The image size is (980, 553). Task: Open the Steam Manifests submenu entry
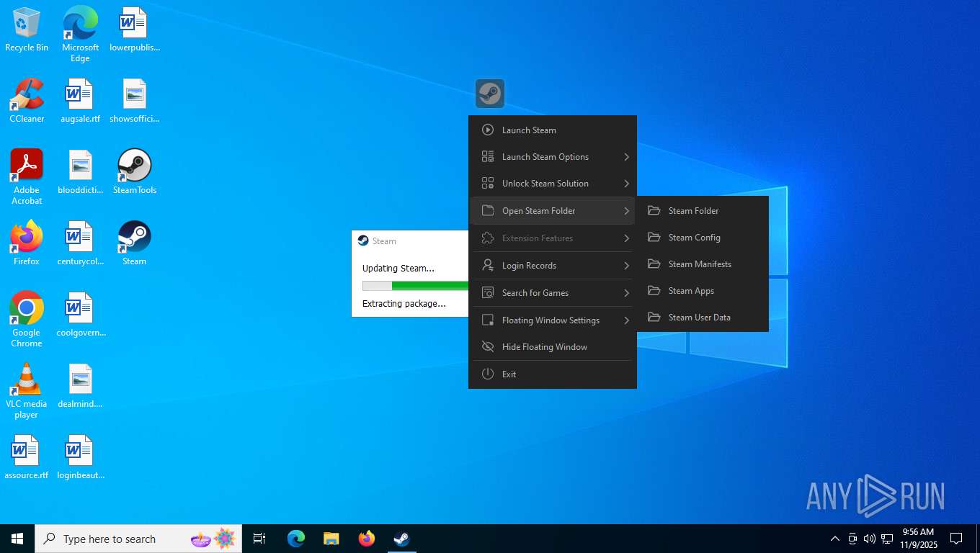703,264
